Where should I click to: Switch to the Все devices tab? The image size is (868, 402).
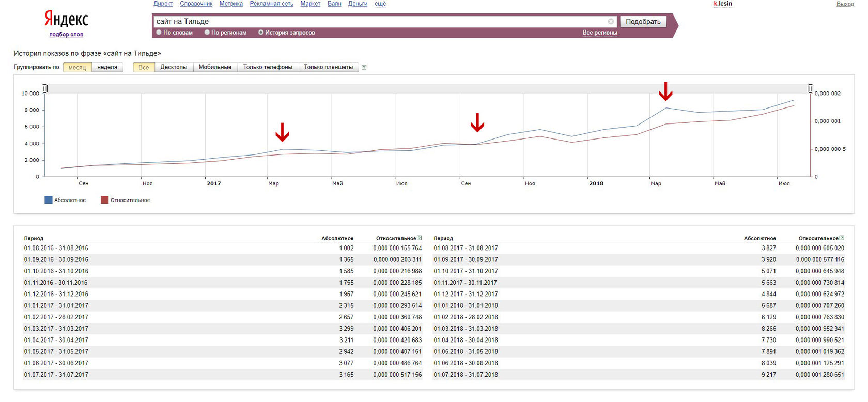coord(144,67)
